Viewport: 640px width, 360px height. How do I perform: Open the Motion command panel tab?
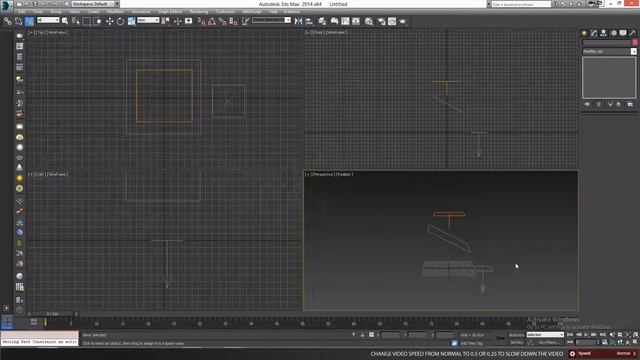pos(613,33)
